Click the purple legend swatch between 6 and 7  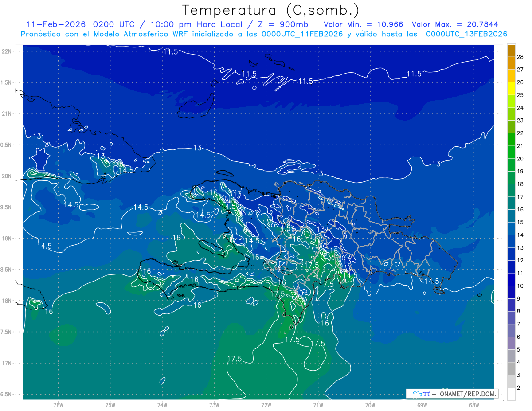[x=511, y=331]
